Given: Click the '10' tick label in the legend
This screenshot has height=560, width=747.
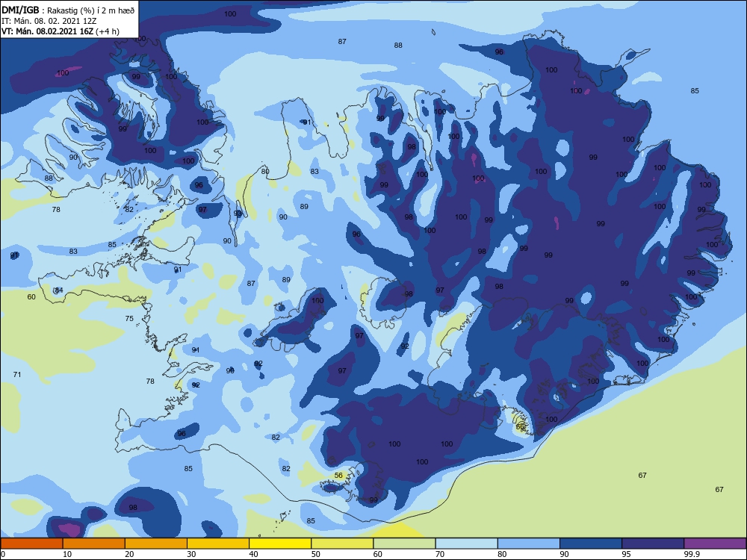Looking at the screenshot, I should (x=67, y=554).
